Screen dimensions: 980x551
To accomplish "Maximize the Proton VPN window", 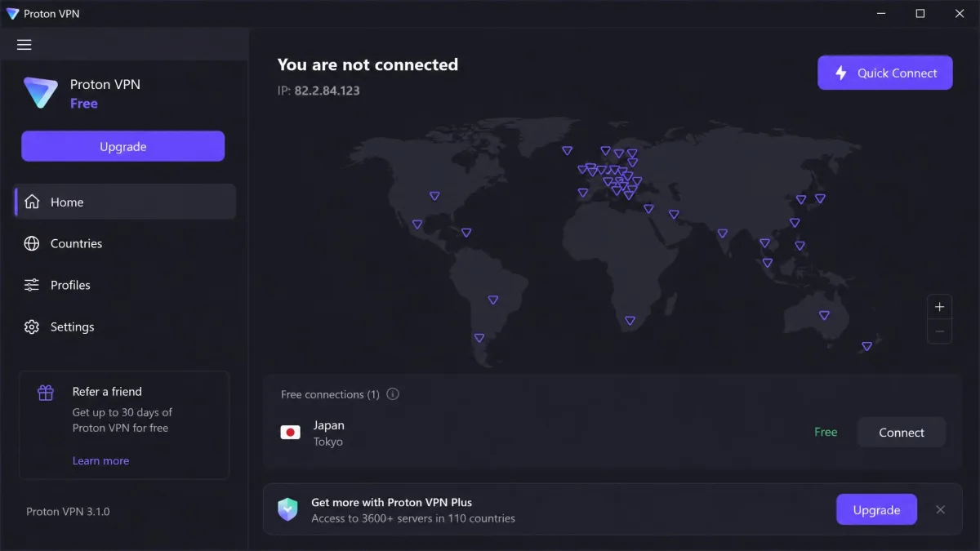I will [x=920, y=14].
